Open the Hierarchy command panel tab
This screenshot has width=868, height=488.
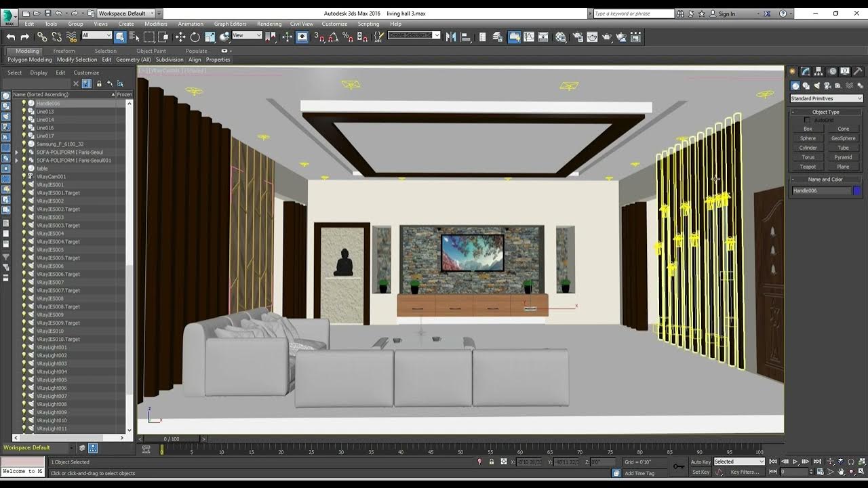tap(818, 71)
